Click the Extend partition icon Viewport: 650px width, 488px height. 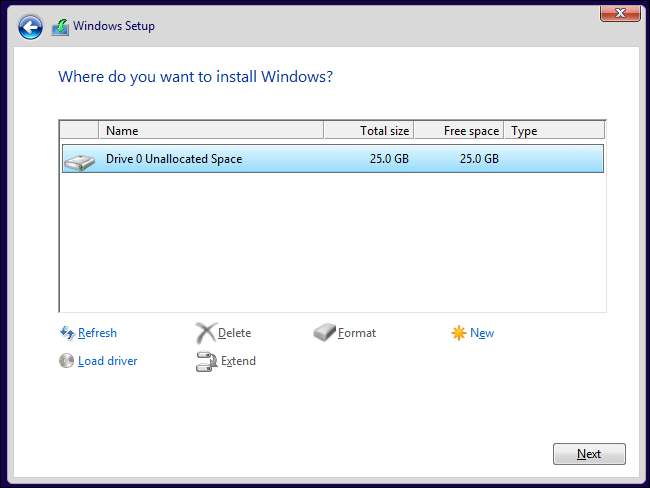coord(205,361)
